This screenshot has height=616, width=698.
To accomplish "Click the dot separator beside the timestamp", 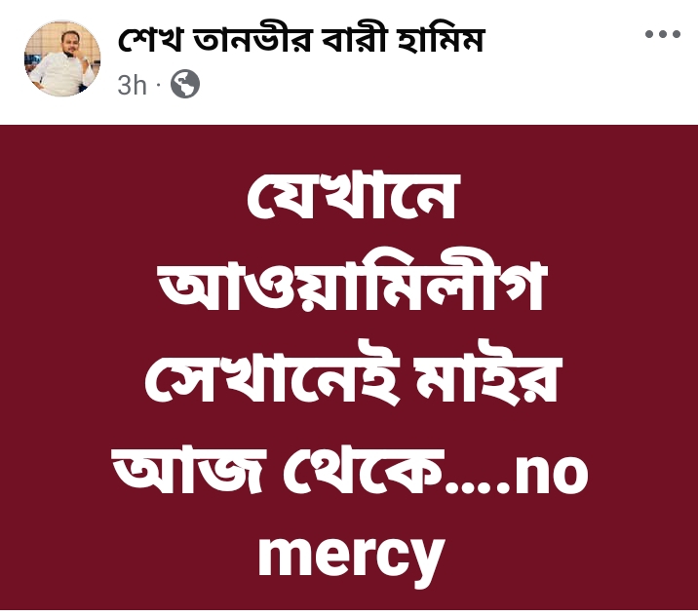I will (x=158, y=83).
